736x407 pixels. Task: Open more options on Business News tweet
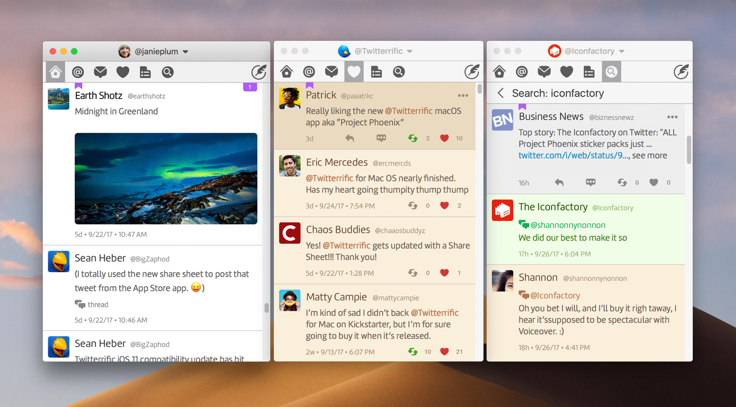673,117
